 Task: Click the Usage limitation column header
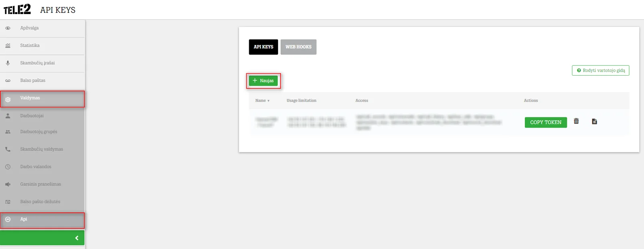click(x=301, y=101)
